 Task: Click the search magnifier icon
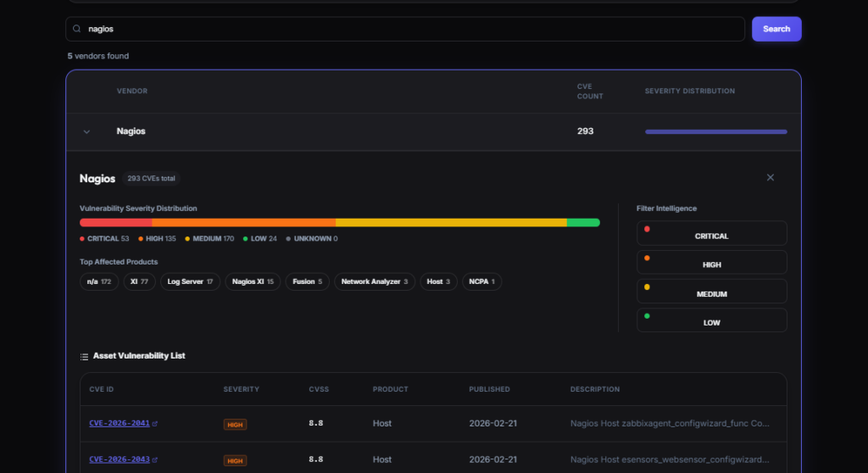[x=77, y=29]
